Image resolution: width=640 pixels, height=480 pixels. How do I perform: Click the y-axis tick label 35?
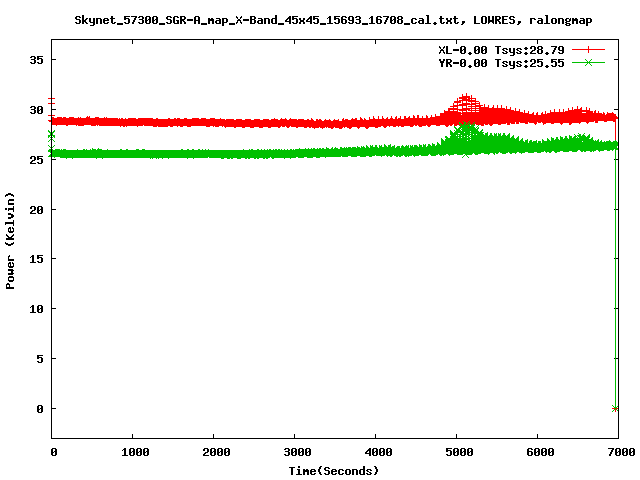tap(36, 60)
